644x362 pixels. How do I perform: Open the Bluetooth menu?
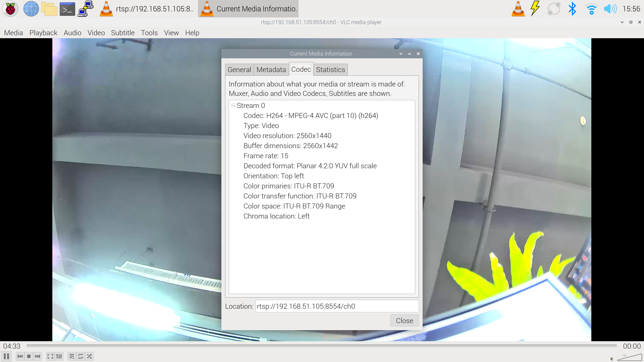[572, 9]
